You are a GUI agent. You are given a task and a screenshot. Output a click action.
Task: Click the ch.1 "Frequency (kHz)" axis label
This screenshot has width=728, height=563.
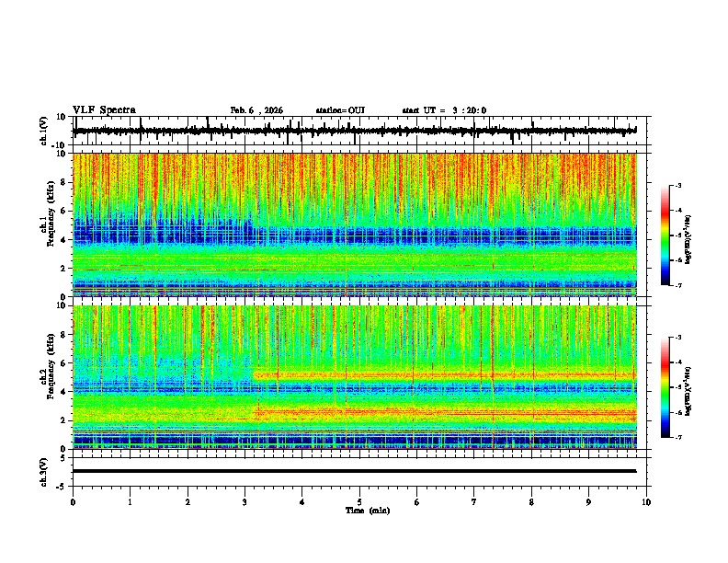(51, 214)
